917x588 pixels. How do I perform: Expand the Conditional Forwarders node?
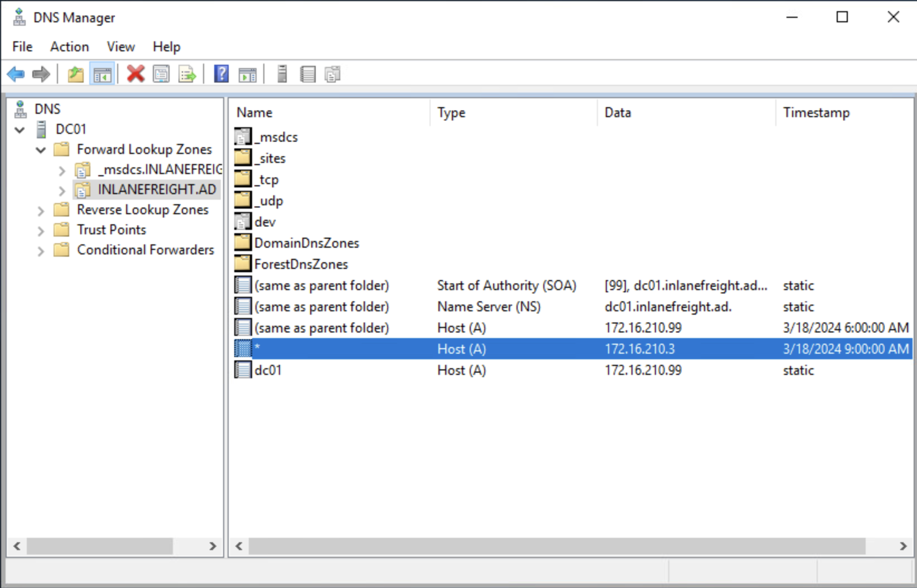41,251
